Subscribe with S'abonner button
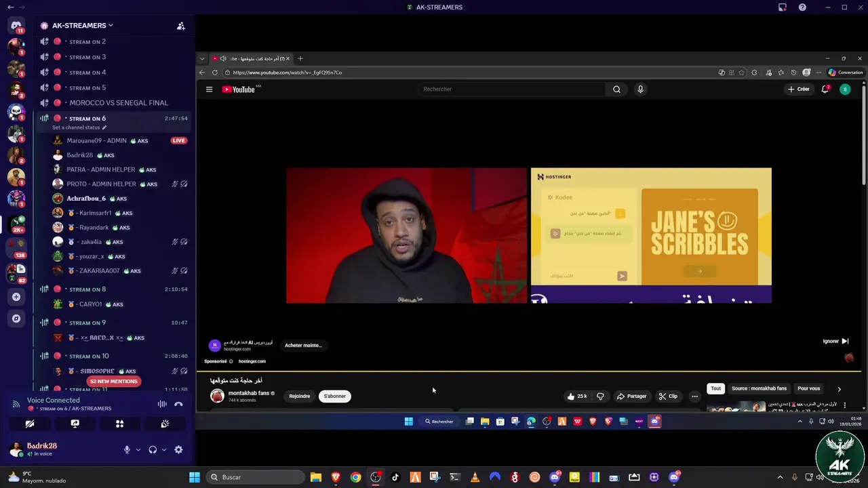This screenshot has height=488, width=868. pyautogui.click(x=334, y=396)
